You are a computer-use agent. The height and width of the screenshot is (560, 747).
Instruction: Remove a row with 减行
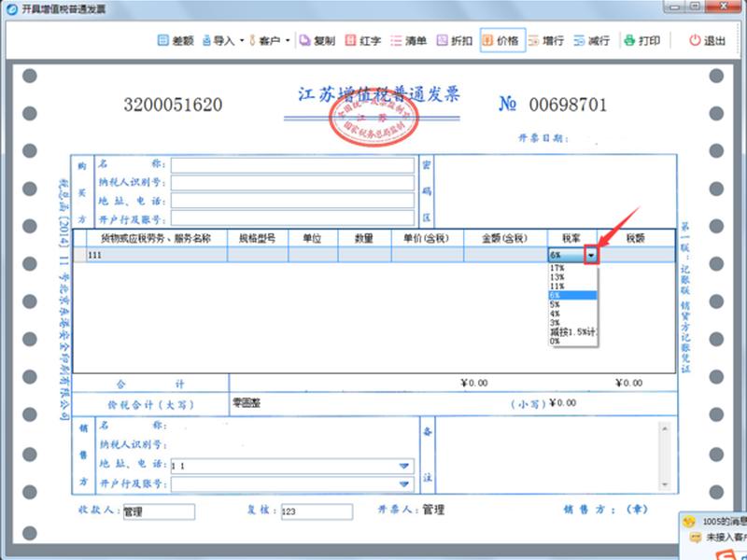[591, 40]
